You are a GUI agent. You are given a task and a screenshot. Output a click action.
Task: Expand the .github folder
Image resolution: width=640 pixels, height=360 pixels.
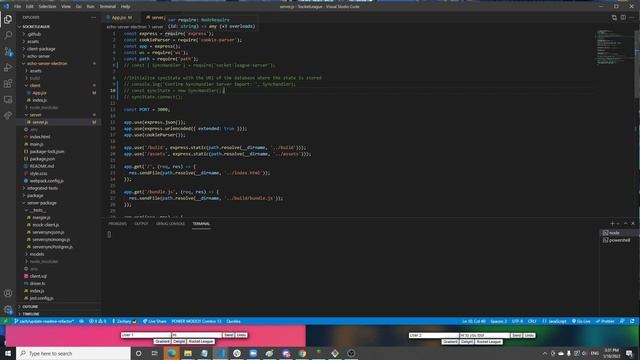(x=34, y=34)
